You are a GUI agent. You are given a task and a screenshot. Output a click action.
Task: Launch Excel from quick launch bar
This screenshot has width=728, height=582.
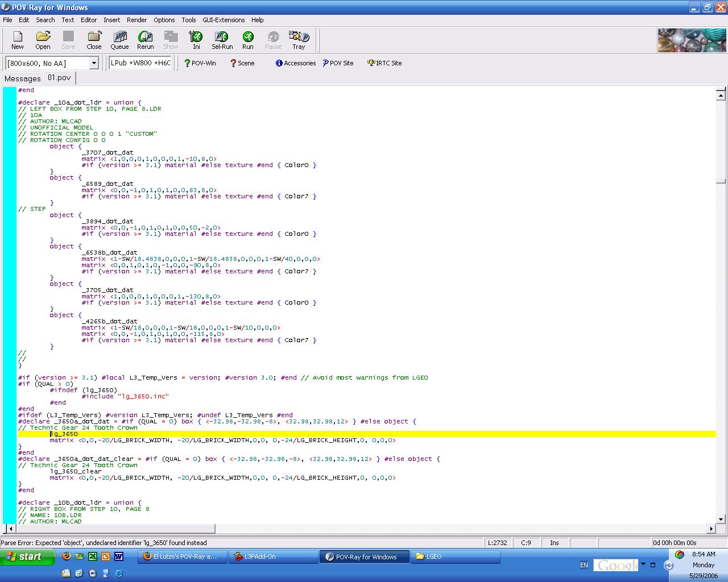click(93, 556)
